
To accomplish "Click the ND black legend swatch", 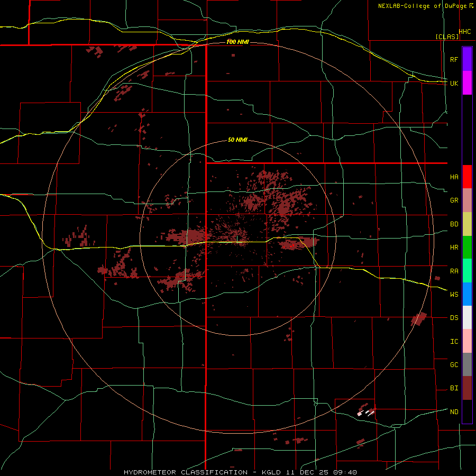I will 467,411.
